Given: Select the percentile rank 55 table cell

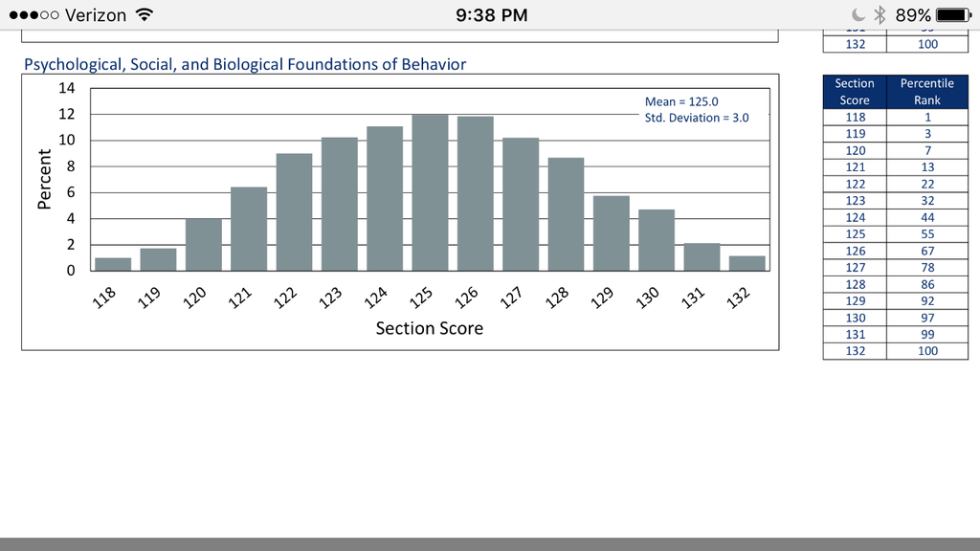Looking at the screenshot, I should tap(926, 233).
